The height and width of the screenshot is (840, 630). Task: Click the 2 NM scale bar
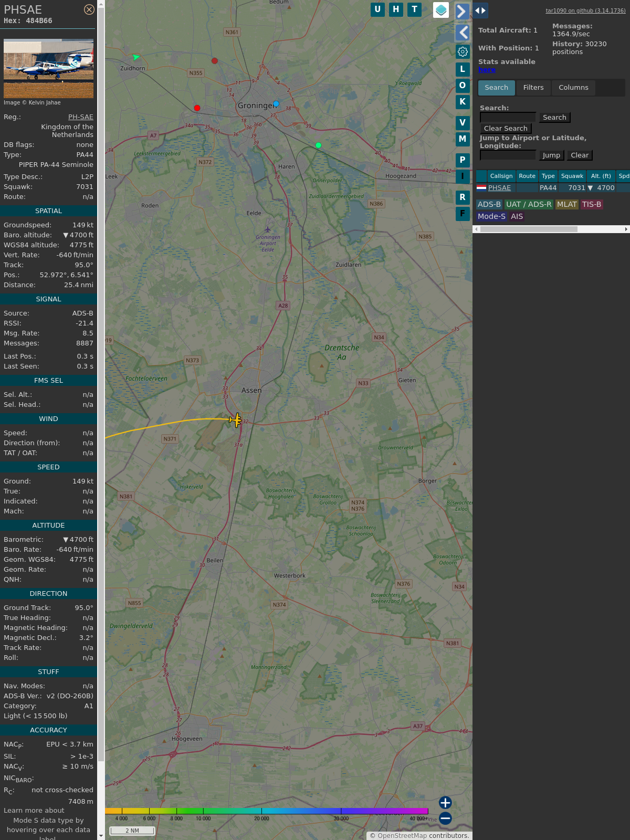coord(132,831)
